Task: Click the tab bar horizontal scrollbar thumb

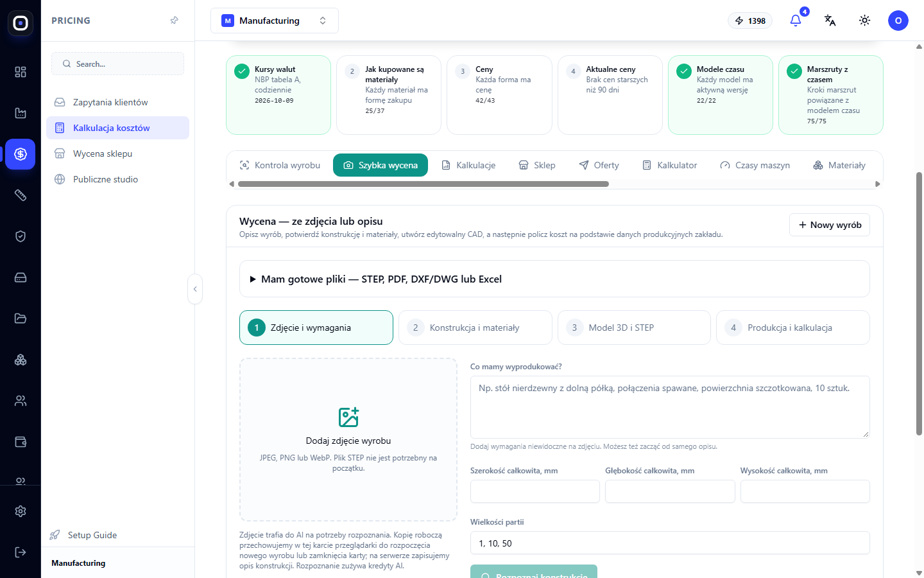Action: tap(424, 184)
